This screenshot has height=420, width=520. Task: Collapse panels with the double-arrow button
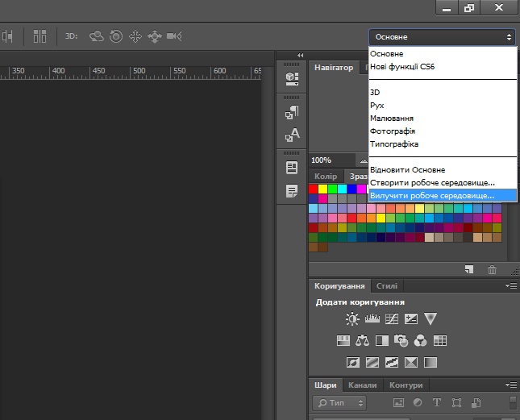301,55
